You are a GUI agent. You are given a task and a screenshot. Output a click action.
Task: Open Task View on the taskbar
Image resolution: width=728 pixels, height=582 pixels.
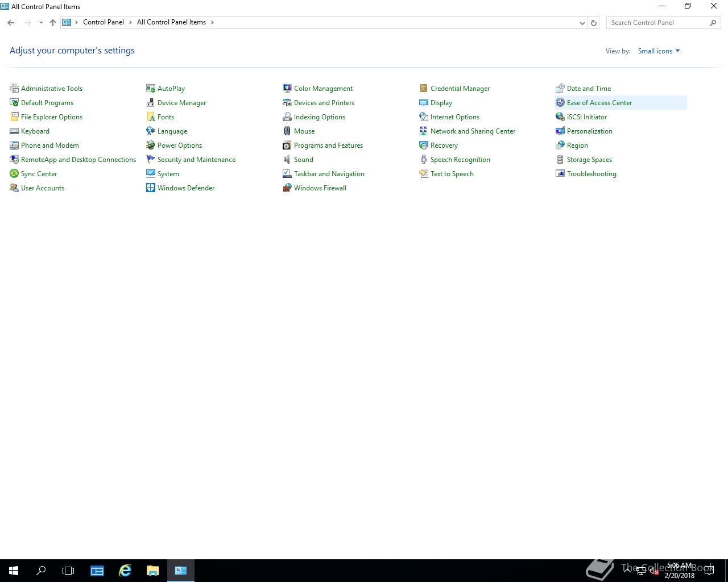[68, 571]
